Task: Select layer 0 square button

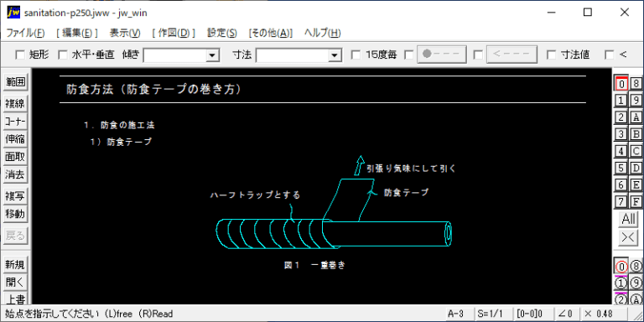Action: 621,83
